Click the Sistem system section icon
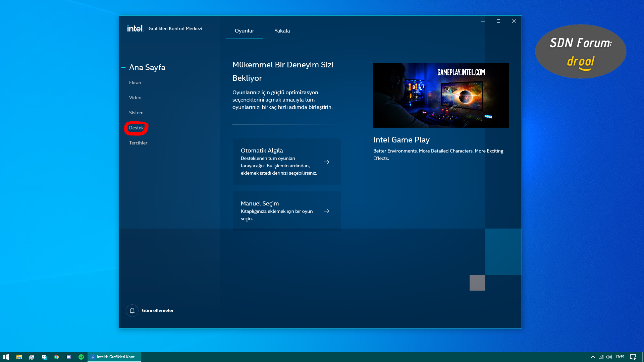The width and height of the screenshot is (644, 362). tap(136, 112)
